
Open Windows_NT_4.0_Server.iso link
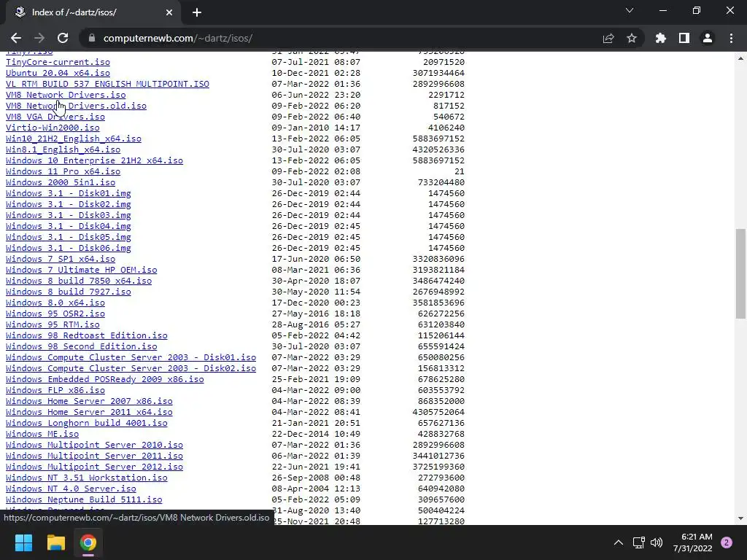pyautogui.click(x=71, y=489)
